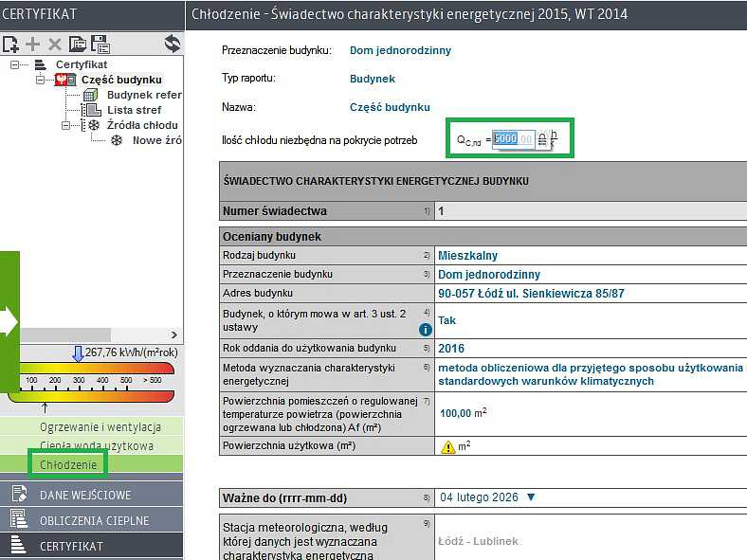747x560 pixels.
Task: Click the Numer świadectwa label
Action: pyautogui.click(x=275, y=211)
